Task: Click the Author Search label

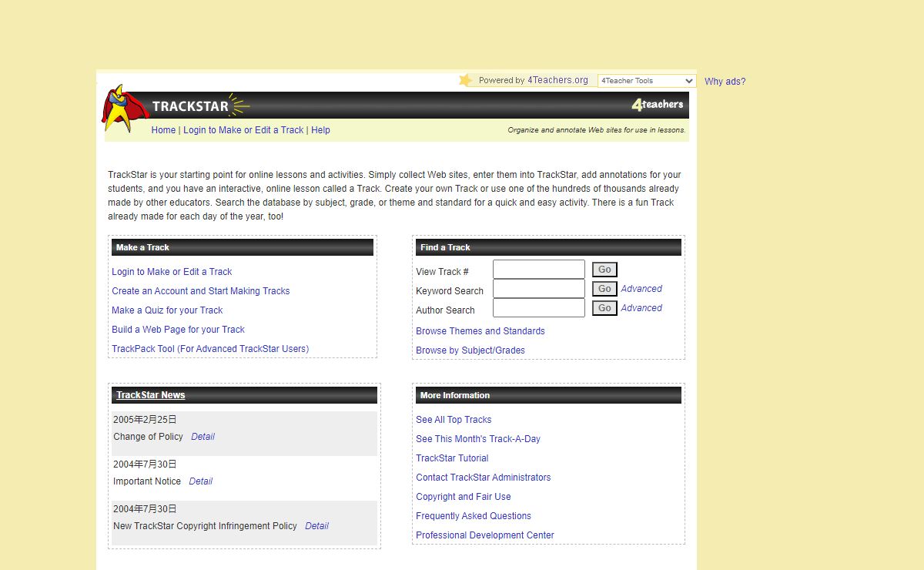Action: click(x=445, y=310)
